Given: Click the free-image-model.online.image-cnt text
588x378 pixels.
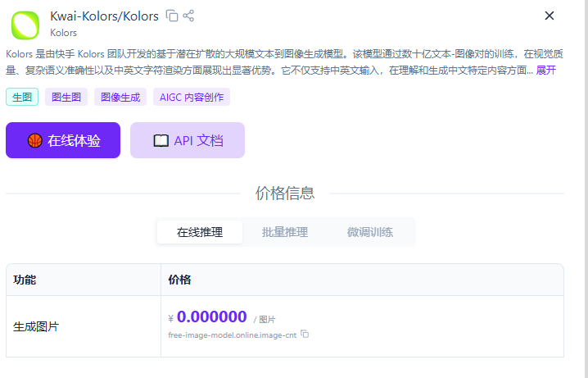Looking at the screenshot, I should (233, 335).
